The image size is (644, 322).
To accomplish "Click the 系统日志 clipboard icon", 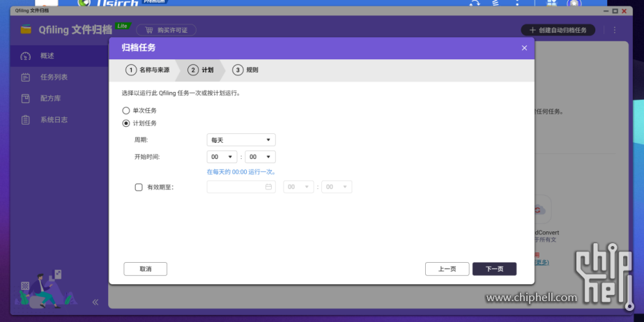I will pos(26,120).
